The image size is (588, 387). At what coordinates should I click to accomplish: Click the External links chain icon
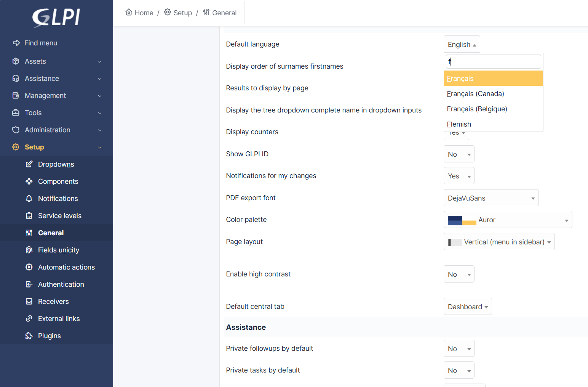[29, 319]
